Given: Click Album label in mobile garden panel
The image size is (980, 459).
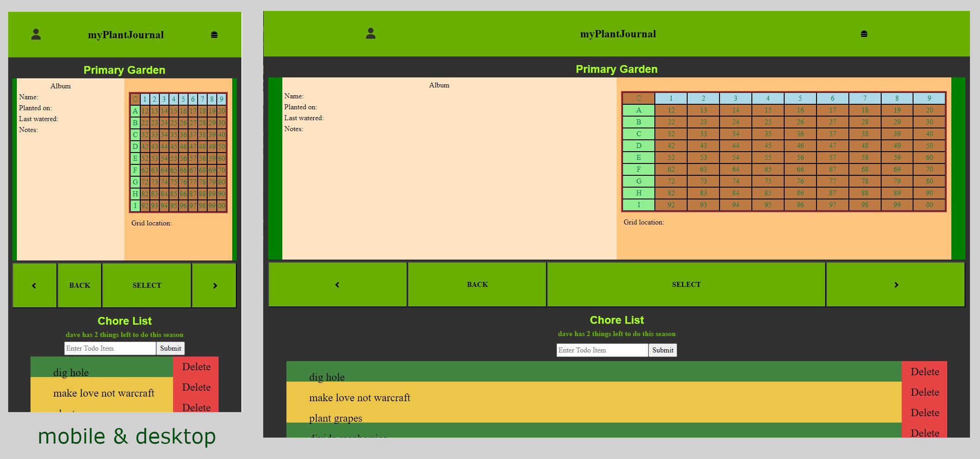Looking at the screenshot, I should 61,86.
